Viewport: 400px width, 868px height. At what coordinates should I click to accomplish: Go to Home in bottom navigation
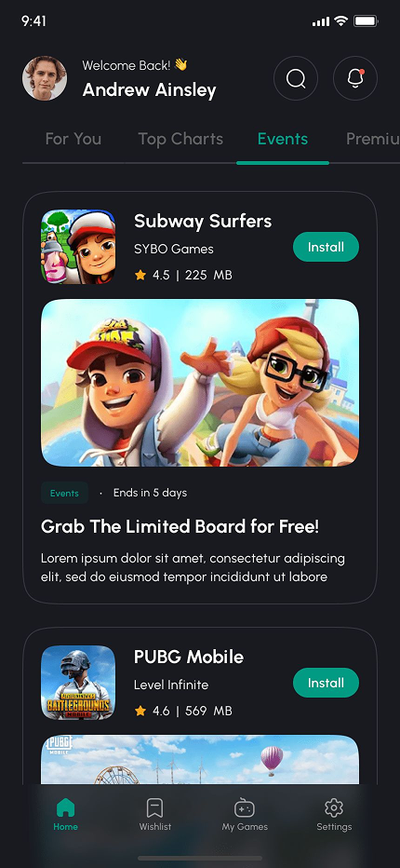(65, 815)
